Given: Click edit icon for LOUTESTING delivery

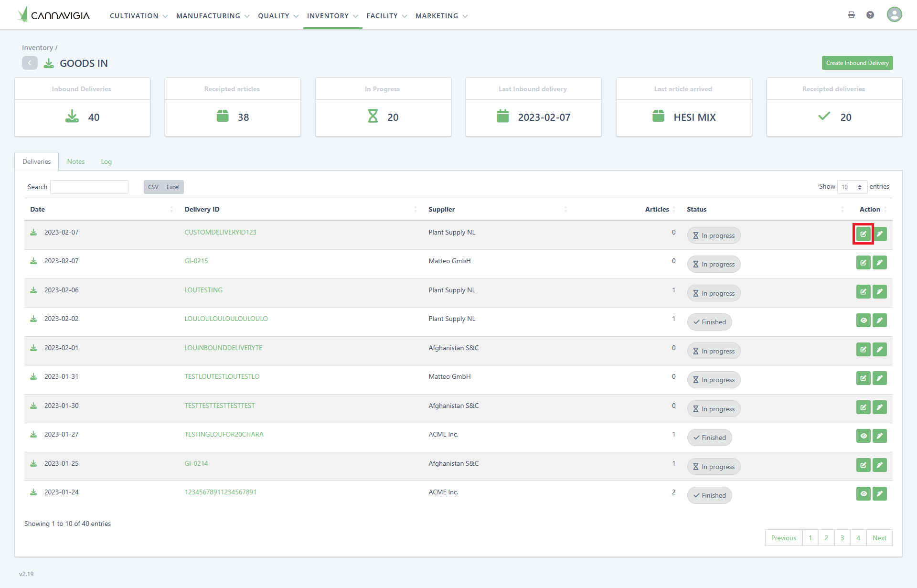Looking at the screenshot, I should point(863,292).
